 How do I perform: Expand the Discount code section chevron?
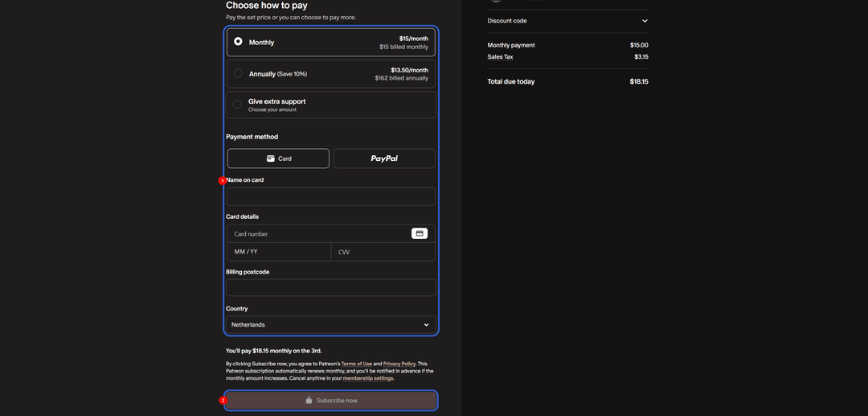point(645,21)
